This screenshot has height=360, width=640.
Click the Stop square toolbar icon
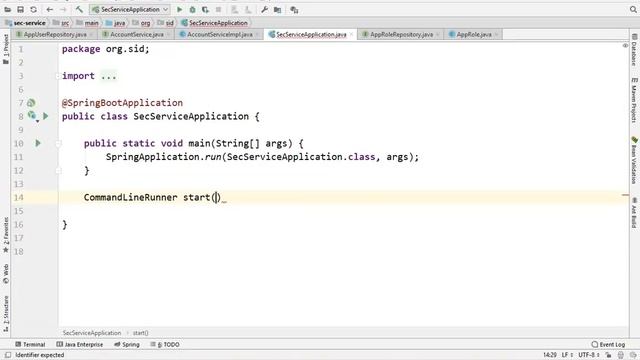[x=218, y=9]
